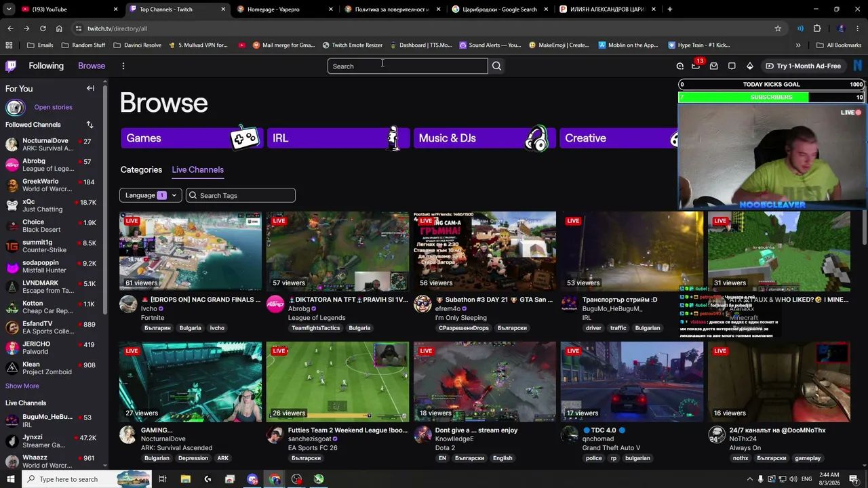
Task: Open the Futties Team 2 Weekend League thumbnail
Action: tap(338, 382)
